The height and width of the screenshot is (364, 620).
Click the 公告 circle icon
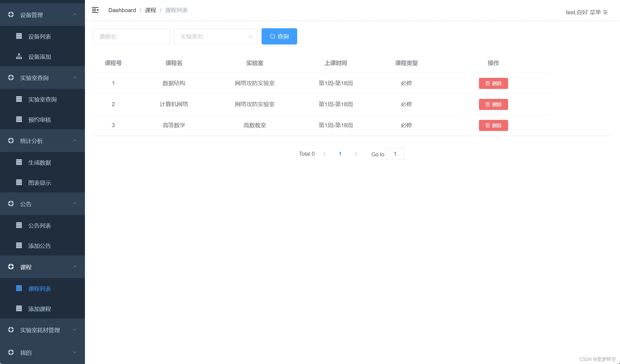coord(11,204)
